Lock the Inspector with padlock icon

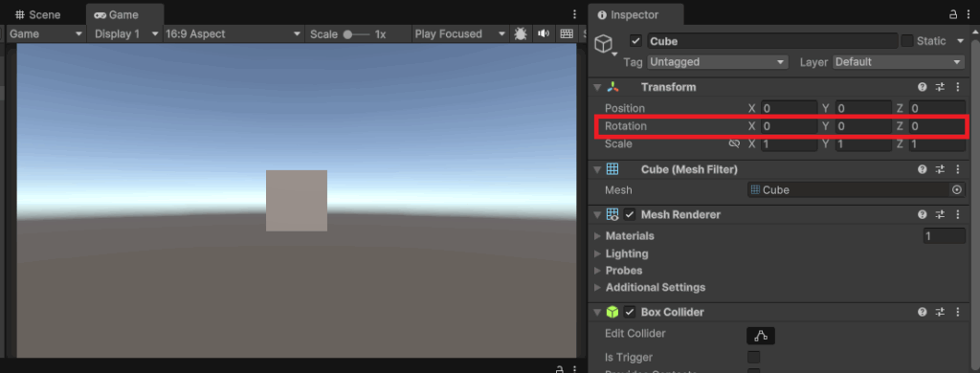(953, 14)
